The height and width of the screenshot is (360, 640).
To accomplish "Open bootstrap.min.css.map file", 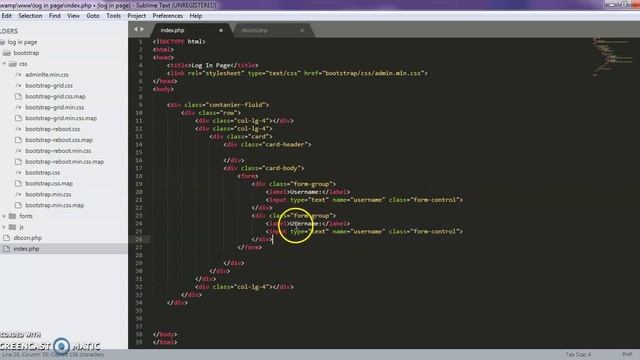I will click(55, 205).
